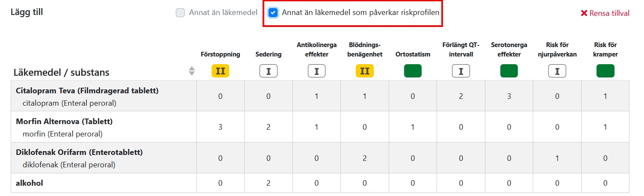This screenshot has height=196, width=644.
Task: Click the green badge under Ortostatism
Action: point(413,71)
